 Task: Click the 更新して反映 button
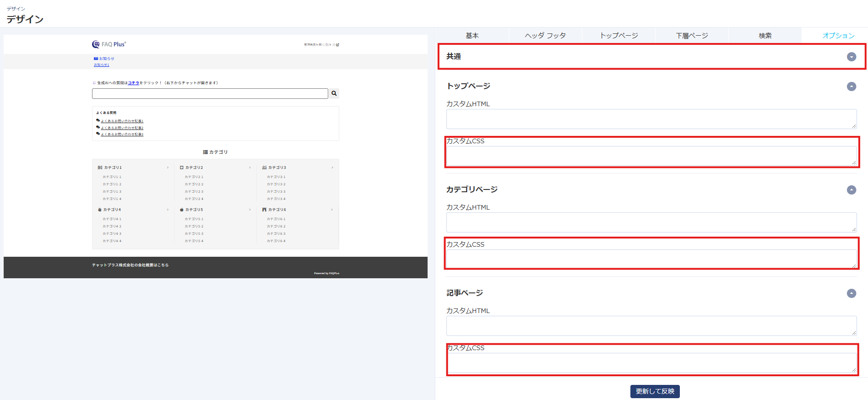point(655,391)
